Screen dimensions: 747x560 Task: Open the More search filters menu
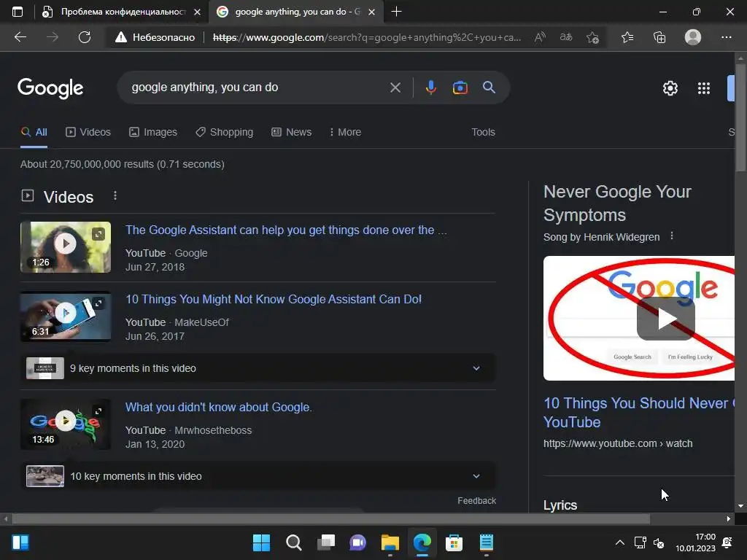[x=345, y=133]
